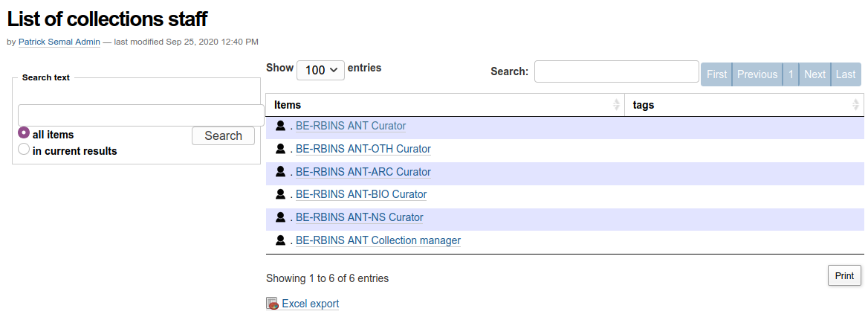Click the Search text input box
868x320 pixels.
(x=140, y=115)
